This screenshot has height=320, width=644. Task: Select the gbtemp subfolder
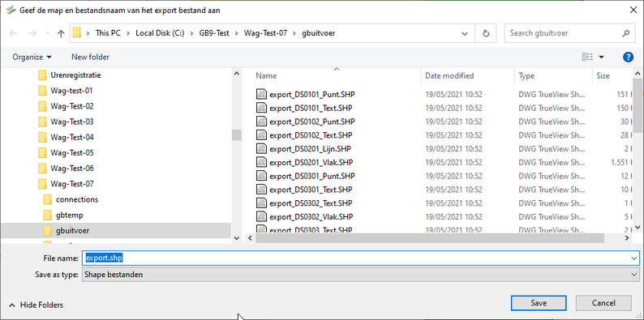pyautogui.click(x=70, y=215)
